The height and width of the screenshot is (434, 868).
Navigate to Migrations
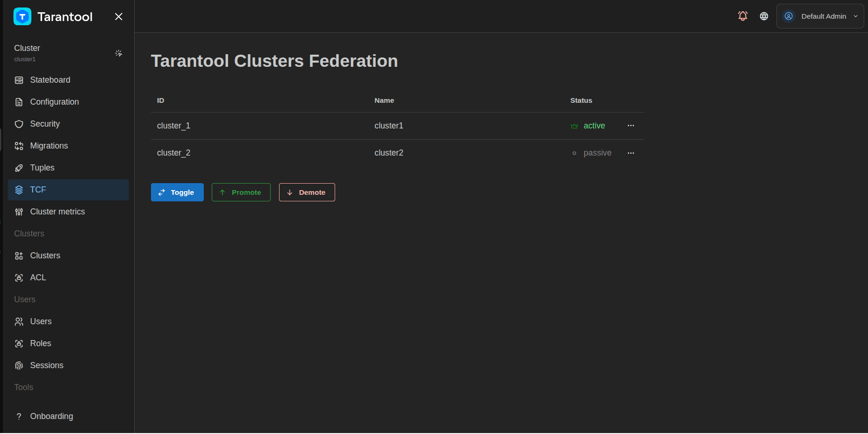tap(68, 146)
